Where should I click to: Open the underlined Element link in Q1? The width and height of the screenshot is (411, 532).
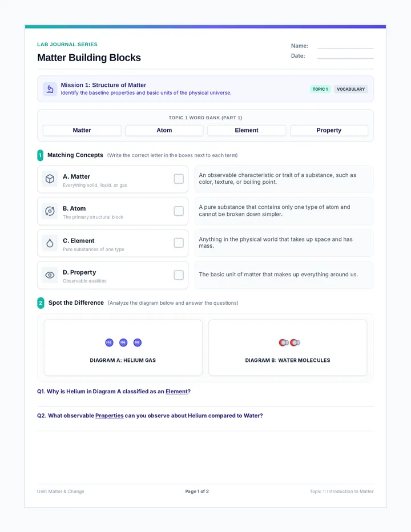pyautogui.click(x=176, y=392)
